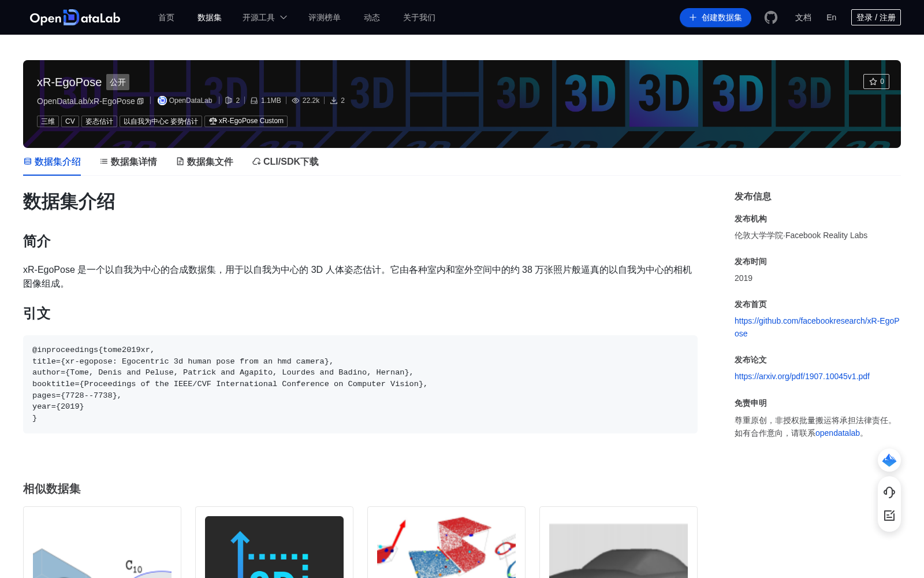This screenshot has width=924, height=578.
Task: Open 文档 link in the header
Action: (x=803, y=17)
